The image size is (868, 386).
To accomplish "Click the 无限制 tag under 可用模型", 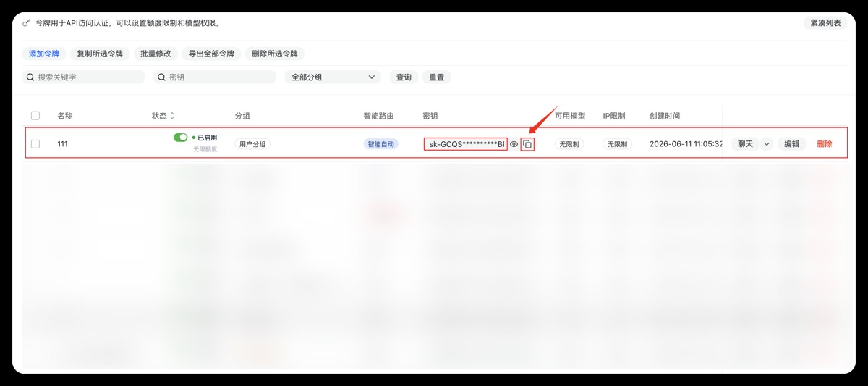I will coord(569,144).
